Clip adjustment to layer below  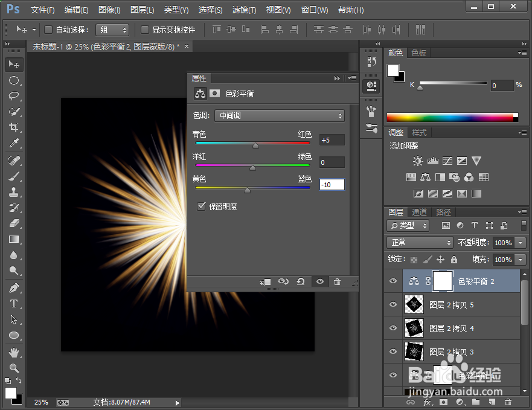point(265,281)
